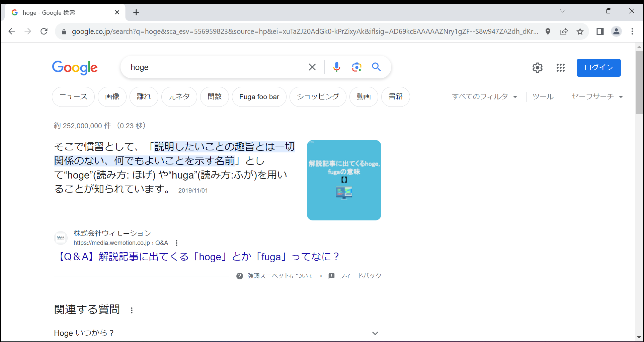Open the Chrome profile avatar
Viewport: 644px width, 342px height.
tap(616, 31)
